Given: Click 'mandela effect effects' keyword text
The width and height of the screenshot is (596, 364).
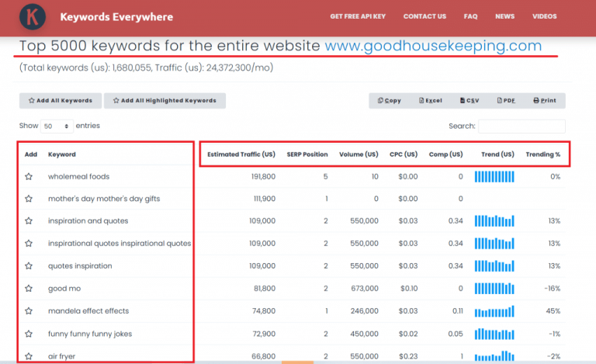Looking at the screenshot, I should (88, 310).
